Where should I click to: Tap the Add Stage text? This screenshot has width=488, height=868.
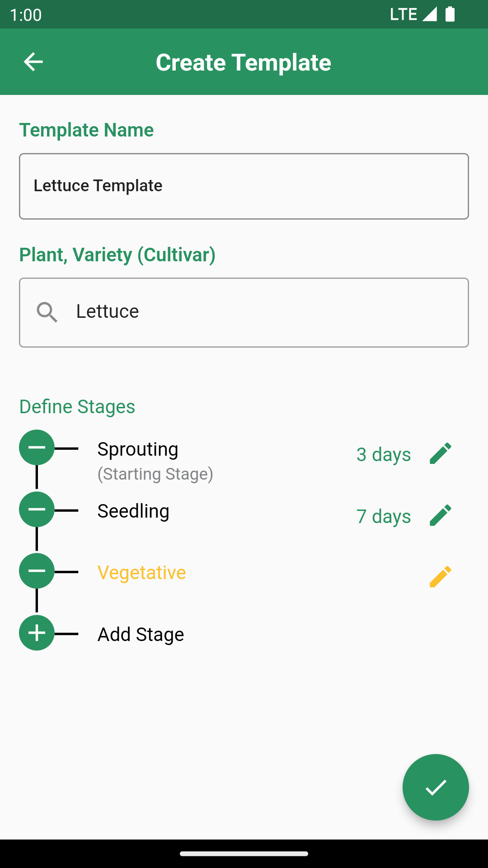(141, 635)
